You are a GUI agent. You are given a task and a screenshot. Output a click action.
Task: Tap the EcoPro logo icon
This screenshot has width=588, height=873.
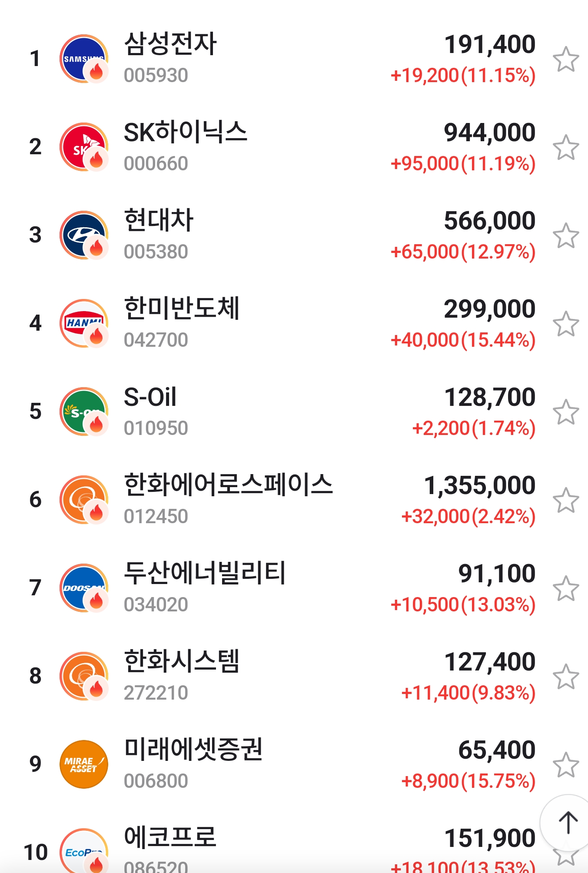pos(83,851)
